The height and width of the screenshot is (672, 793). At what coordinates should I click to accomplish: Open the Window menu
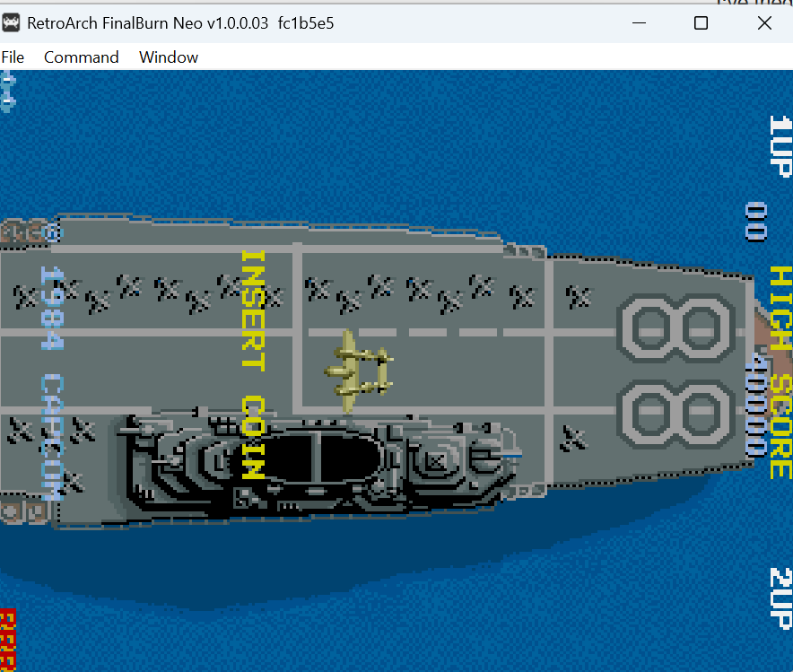tap(169, 57)
